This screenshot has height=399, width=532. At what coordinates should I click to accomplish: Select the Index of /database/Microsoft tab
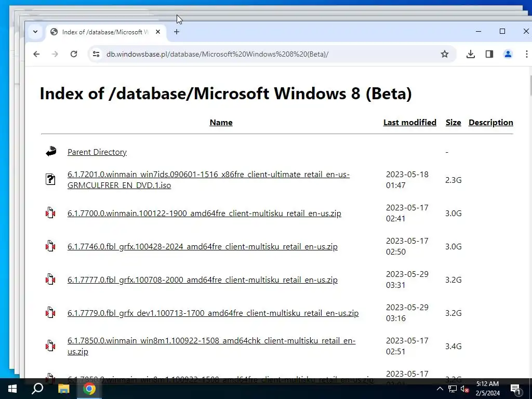click(106, 32)
